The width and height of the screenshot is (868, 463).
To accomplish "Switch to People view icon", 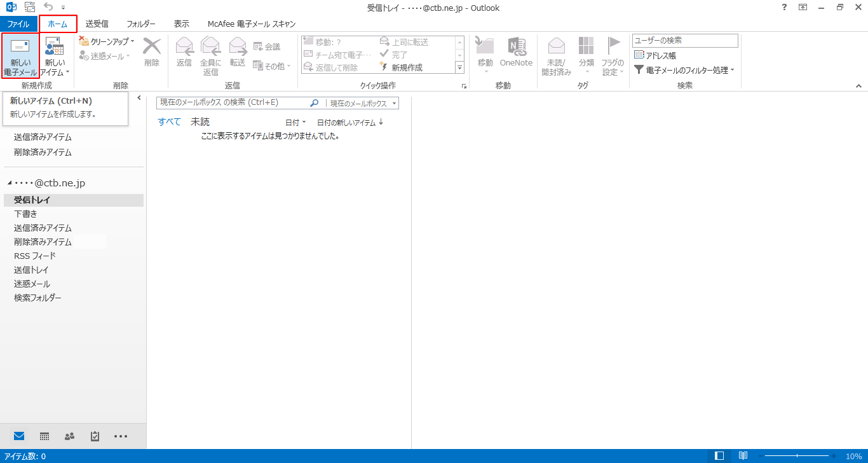I will (70, 436).
